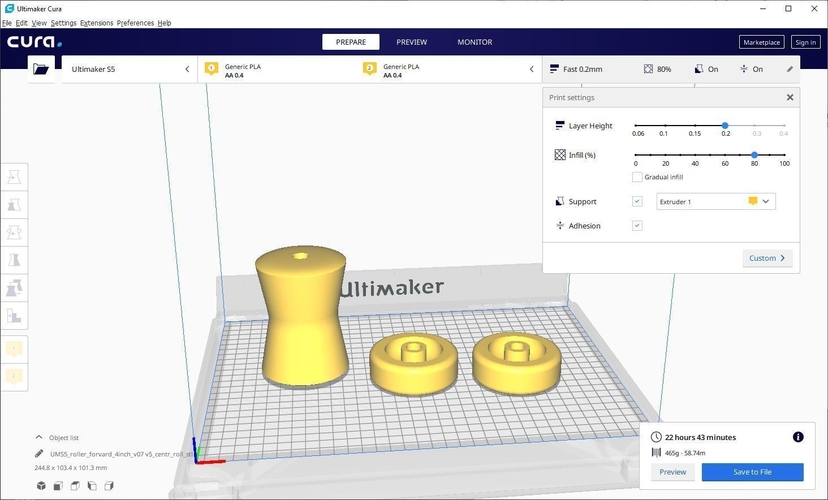This screenshot has width=828, height=500.
Task: Click the Cura logo
Action: 34,42
